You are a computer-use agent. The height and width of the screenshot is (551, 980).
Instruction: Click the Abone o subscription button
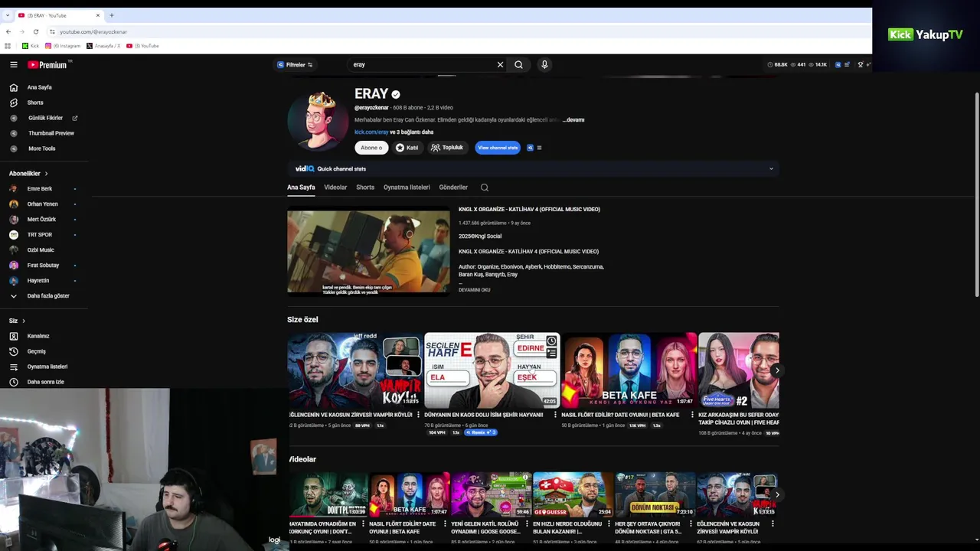(371, 148)
